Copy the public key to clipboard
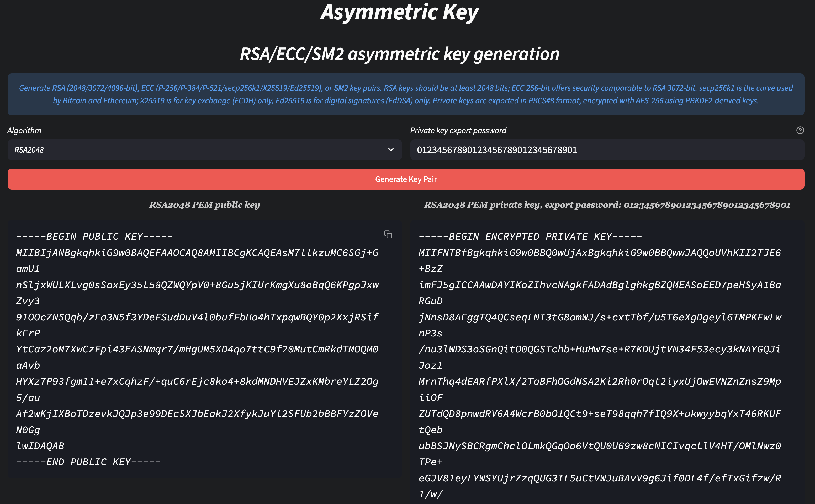815x504 pixels. point(388,235)
